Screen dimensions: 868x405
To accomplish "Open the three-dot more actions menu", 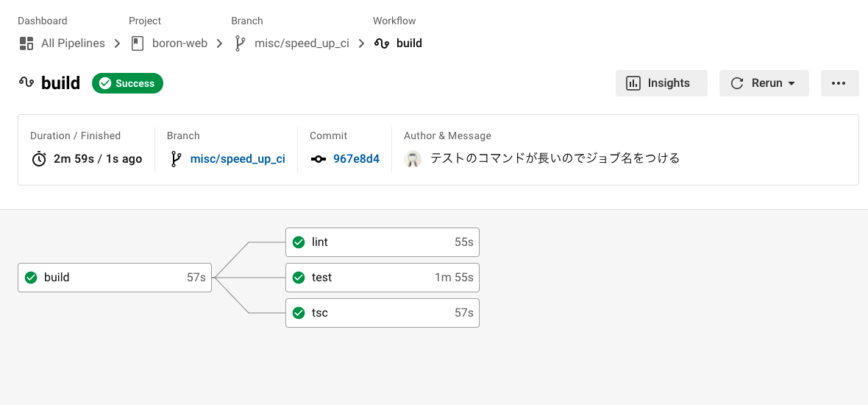I will click(x=839, y=83).
